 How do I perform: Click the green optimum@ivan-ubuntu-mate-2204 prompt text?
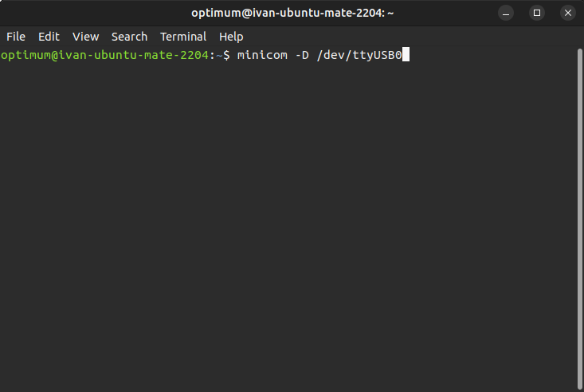[104, 55]
